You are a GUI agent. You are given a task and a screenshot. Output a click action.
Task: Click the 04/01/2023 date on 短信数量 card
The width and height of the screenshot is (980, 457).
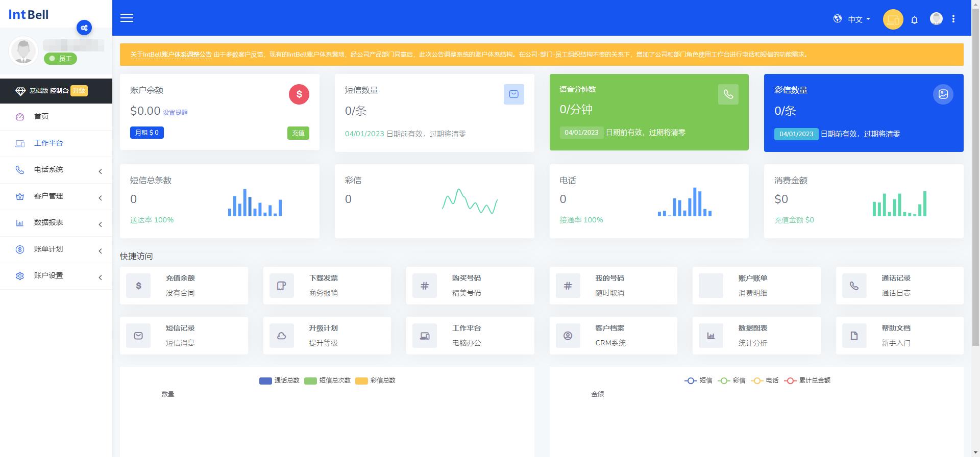click(x=364, y=134)
